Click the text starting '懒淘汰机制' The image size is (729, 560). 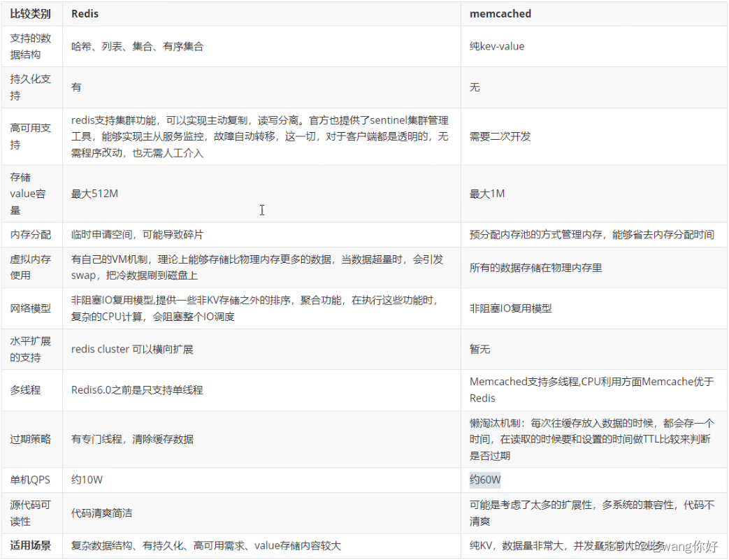point(591,439)
